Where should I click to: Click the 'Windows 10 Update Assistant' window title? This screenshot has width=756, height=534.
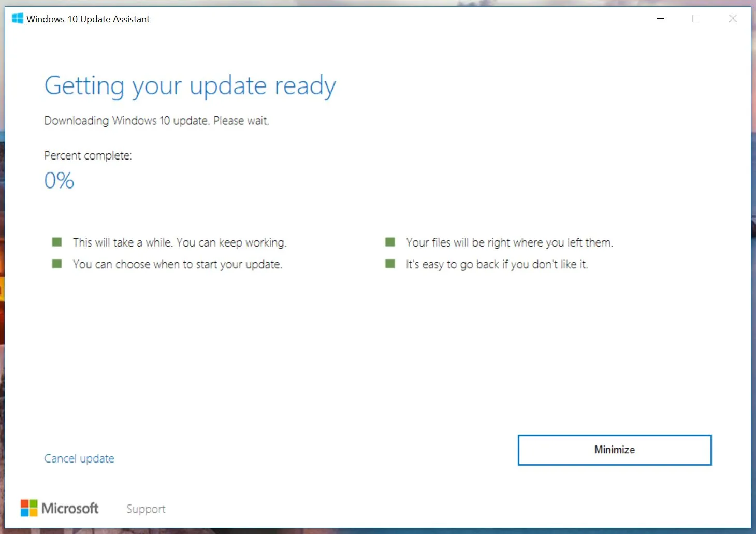[x=88, y=19]
